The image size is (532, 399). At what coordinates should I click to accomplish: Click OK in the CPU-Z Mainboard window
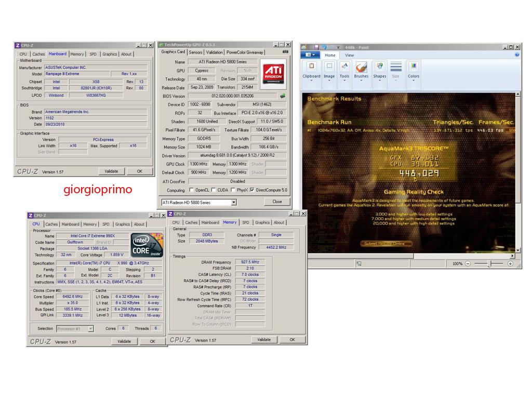coord(139,171)
